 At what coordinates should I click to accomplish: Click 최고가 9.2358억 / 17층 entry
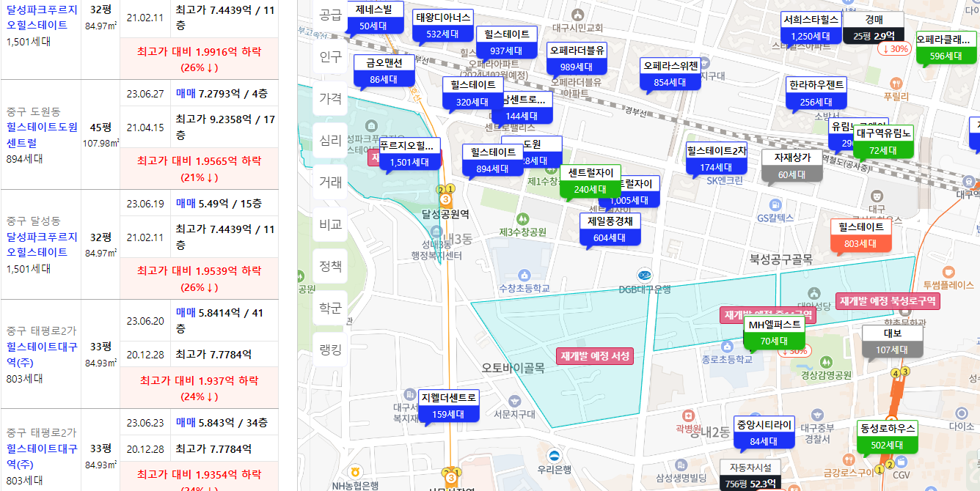tap(225, 127)
